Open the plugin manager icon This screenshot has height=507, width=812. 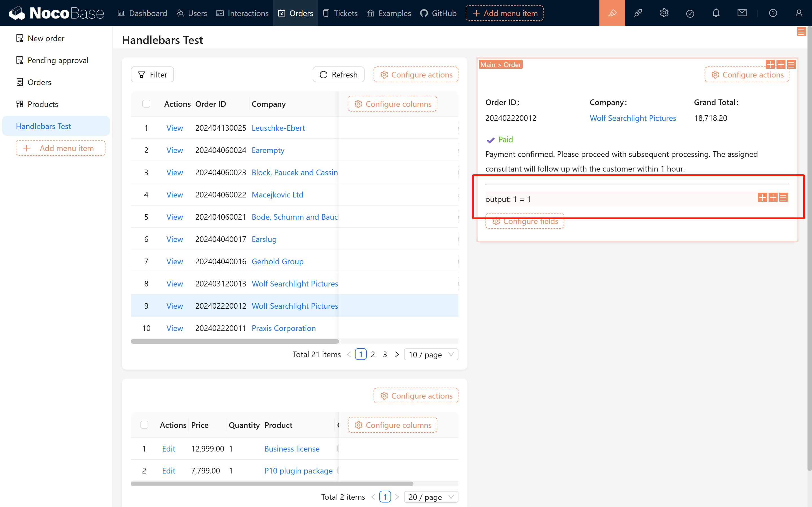tap(638, 13)
